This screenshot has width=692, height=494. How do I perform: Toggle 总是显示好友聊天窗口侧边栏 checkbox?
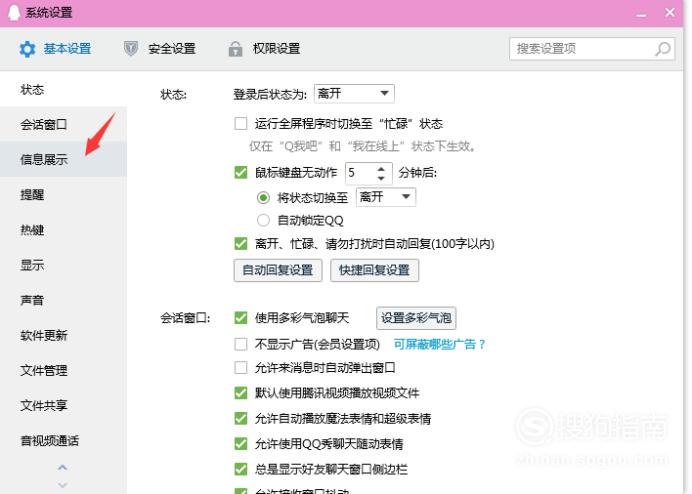coord(241,469)
